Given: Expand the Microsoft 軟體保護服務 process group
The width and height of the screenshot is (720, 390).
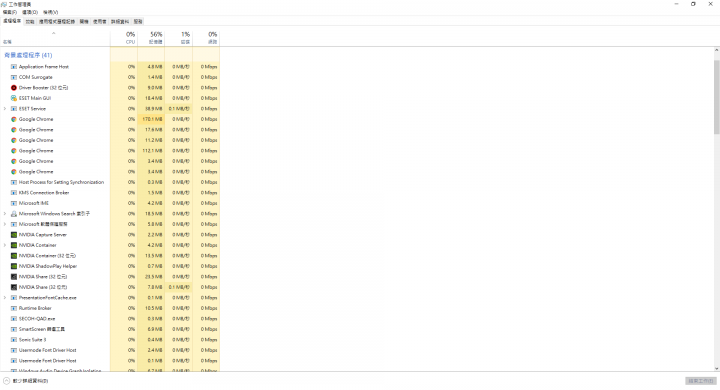Looking at the screenshot, I should pyautogui.click(x=5, y=224).
